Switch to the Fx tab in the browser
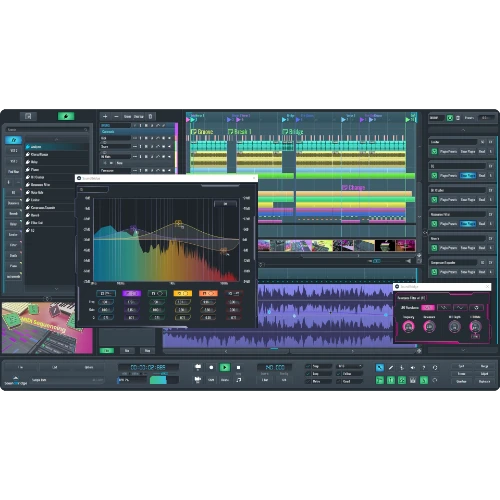 click(x=14, y=140)
